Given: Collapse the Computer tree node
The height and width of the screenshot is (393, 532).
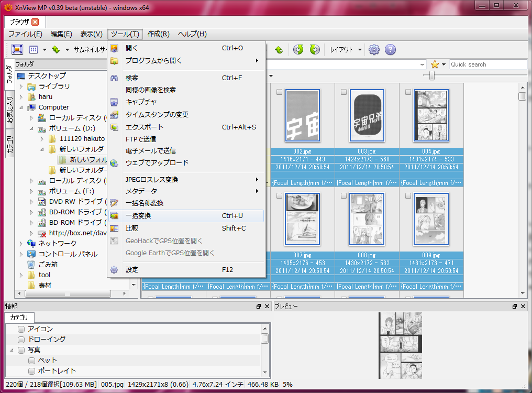Looking at the screenshot, I should (21, 107).
